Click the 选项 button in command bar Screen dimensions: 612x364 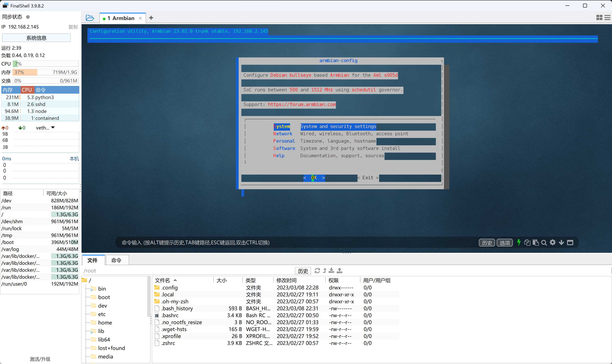click(504, 243)
